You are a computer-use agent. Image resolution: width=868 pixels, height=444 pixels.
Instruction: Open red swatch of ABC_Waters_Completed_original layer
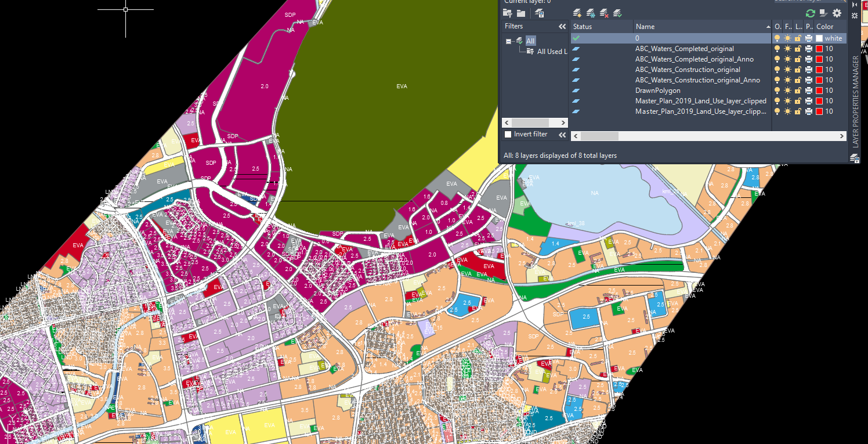pyautogui.click(x=819, y=49)
